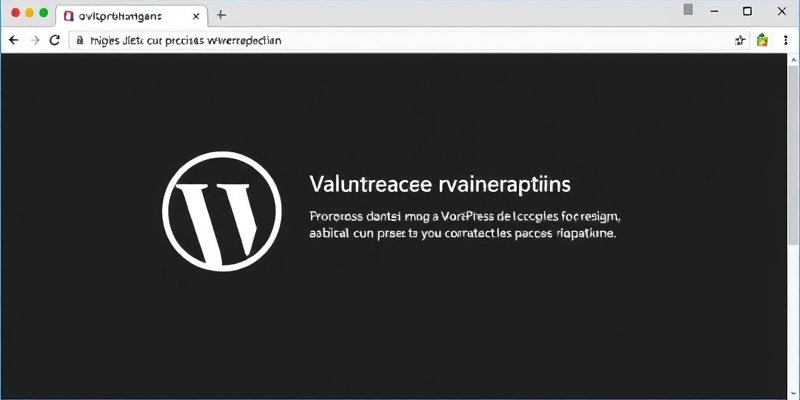Click the padlock icon in address bar
The image size is (800, 400).
pyautogui.click(x=80, y=40)
